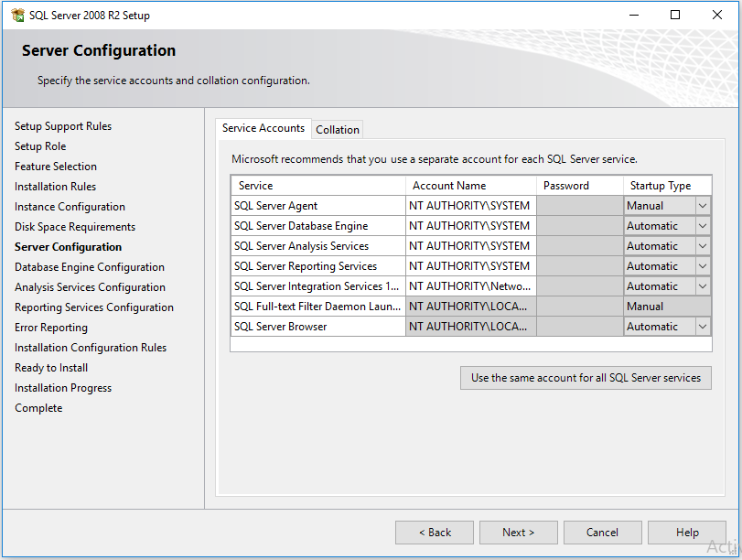Click the Disk Space Requirements step
742x560 pixels.
point(75,227)
